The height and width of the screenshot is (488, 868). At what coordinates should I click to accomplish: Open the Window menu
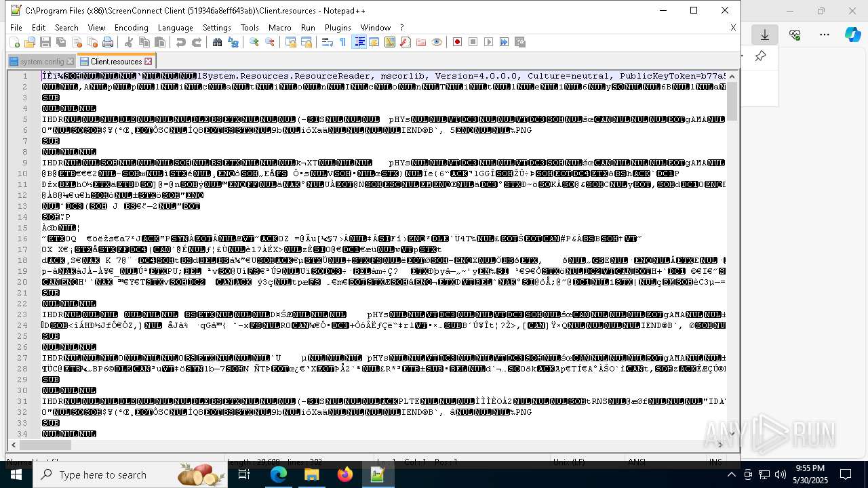pos(375,28)
